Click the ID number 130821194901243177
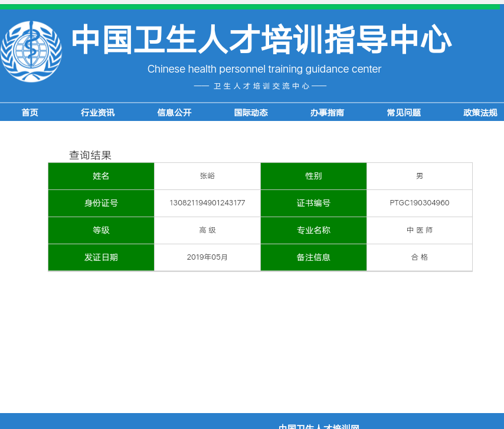The width and height of the screenshot is (504, 429). click(207, 203)
